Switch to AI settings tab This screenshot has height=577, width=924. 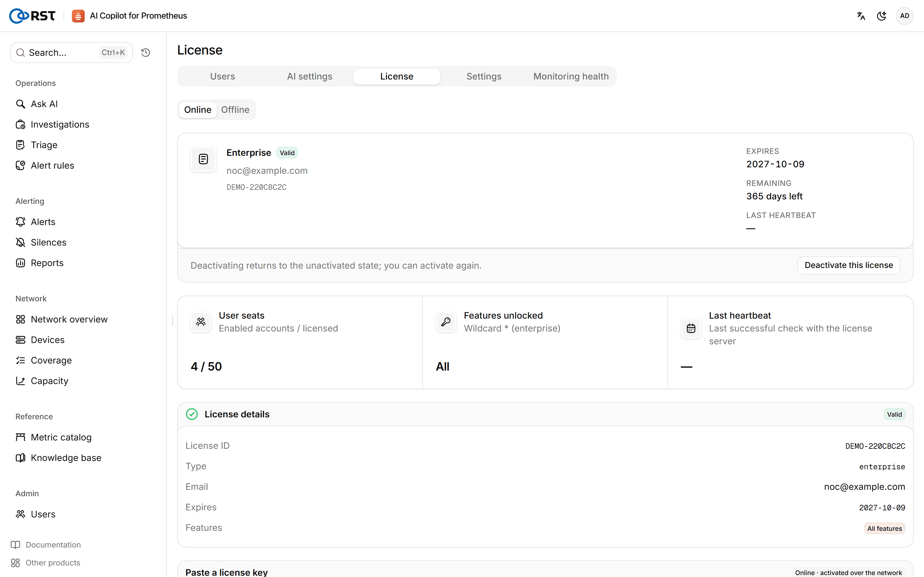click(x=310, y=76)
